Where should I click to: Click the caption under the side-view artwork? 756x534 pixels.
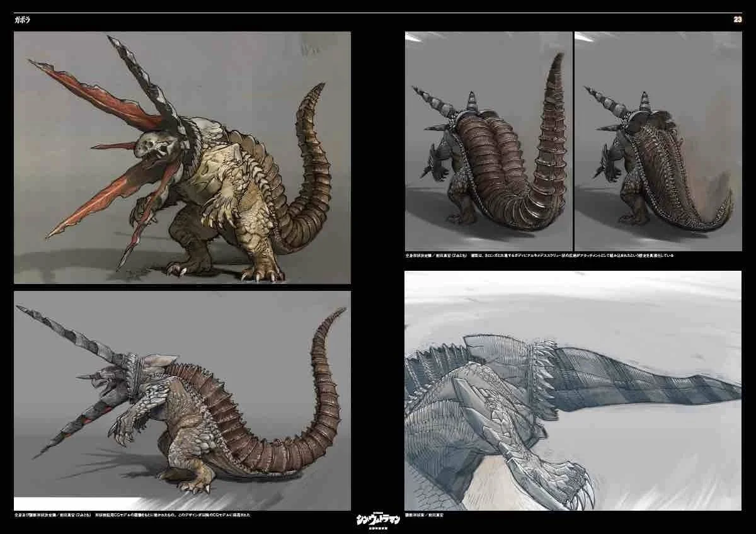[x=132, y=514]
